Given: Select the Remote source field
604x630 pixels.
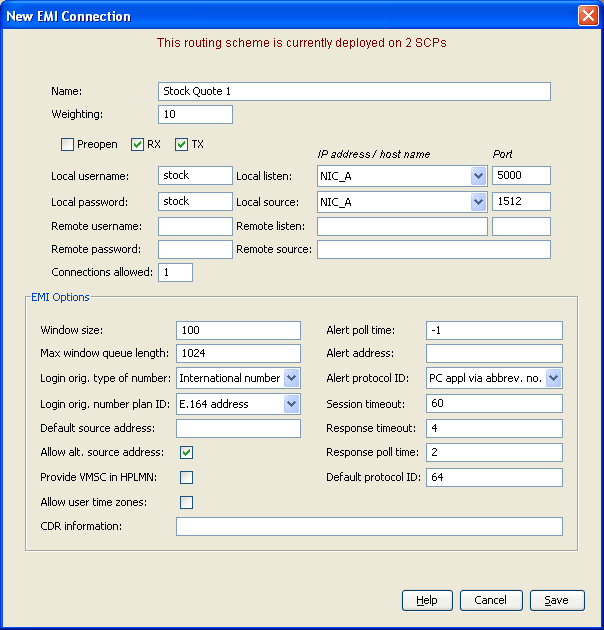Looking at the screenshot, I should 434,250.
